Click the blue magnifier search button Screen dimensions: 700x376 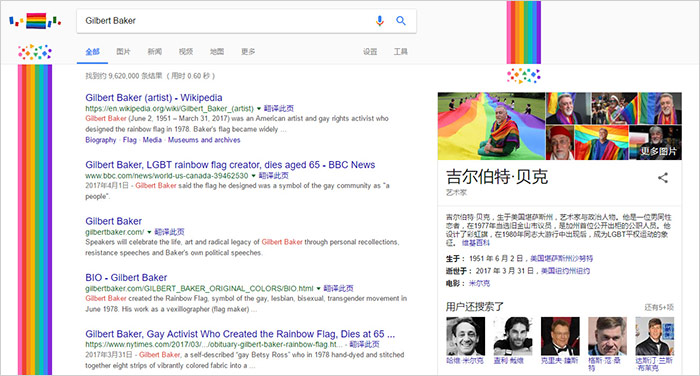[401, 21]
